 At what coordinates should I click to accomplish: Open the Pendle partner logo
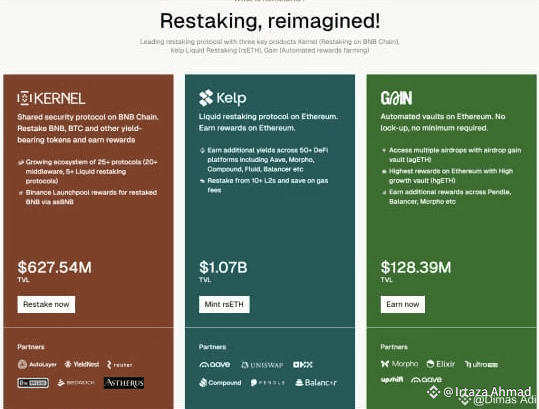pos(268,383)
